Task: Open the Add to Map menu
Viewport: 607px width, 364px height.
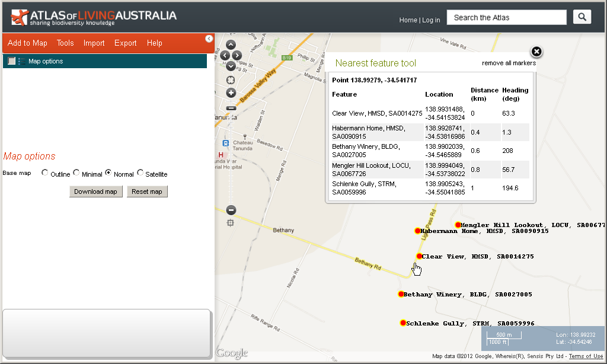Action: click(x=27, y=43)
